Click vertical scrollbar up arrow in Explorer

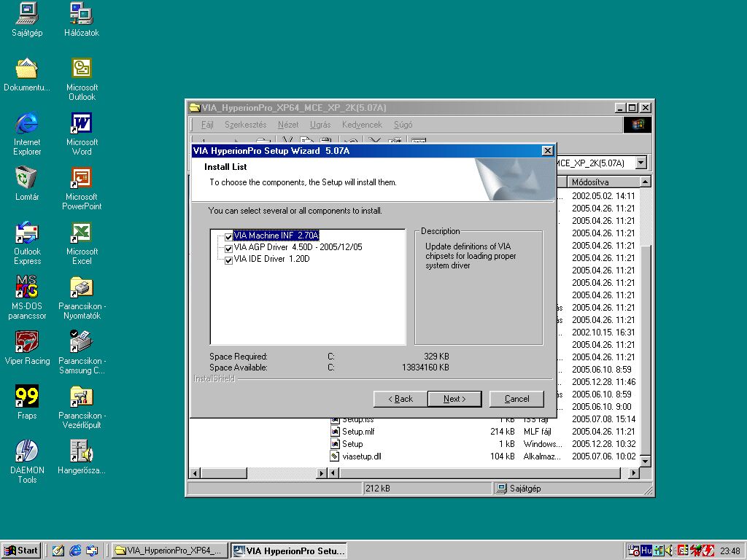coord(646,182)
